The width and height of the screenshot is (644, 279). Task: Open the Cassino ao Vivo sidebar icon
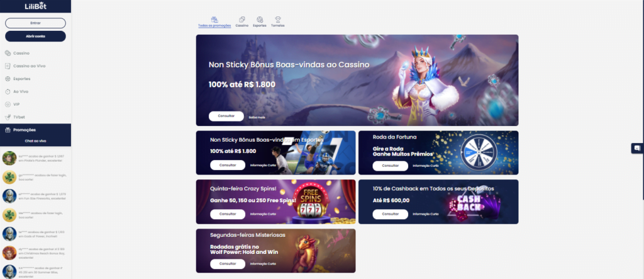(x=8, y=66)
